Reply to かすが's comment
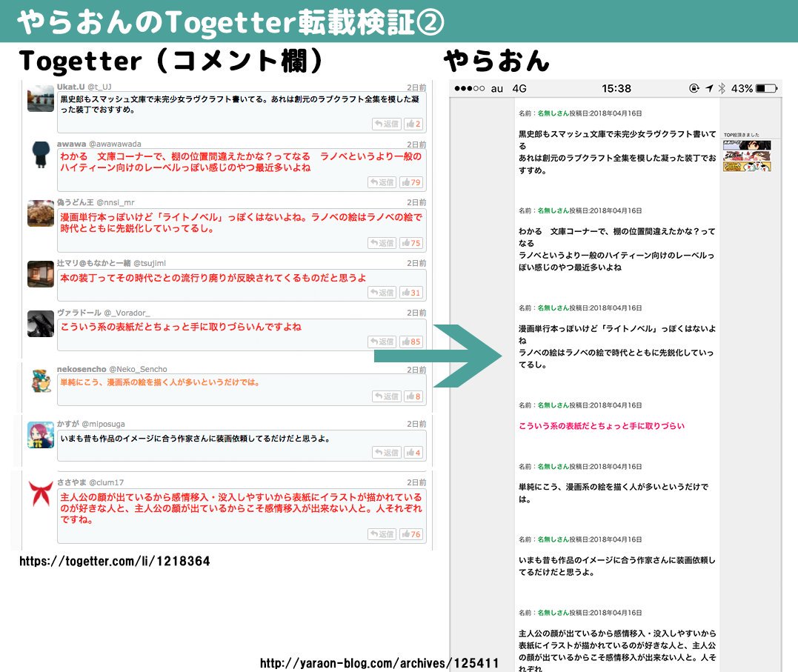 coord(386,452)
